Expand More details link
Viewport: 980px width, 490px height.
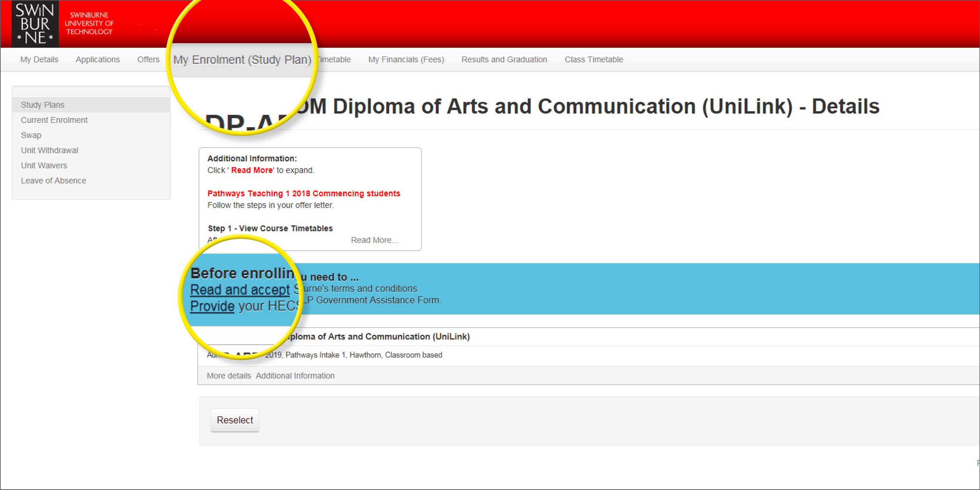coord(229,376)
